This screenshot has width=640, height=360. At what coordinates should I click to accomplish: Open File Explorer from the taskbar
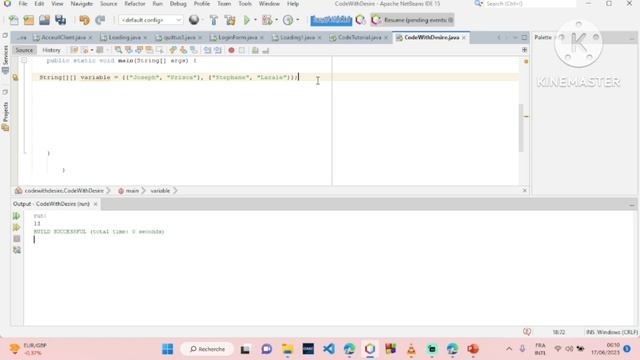(287, 349)
